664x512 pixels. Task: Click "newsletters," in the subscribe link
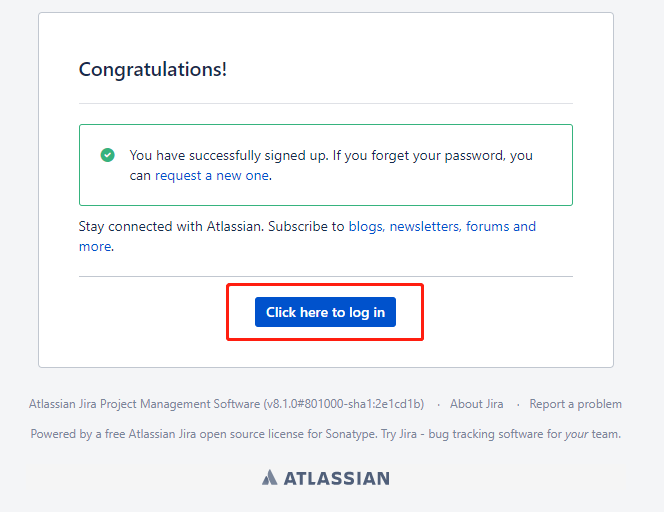pyautogui.click(x=425, y=227)
